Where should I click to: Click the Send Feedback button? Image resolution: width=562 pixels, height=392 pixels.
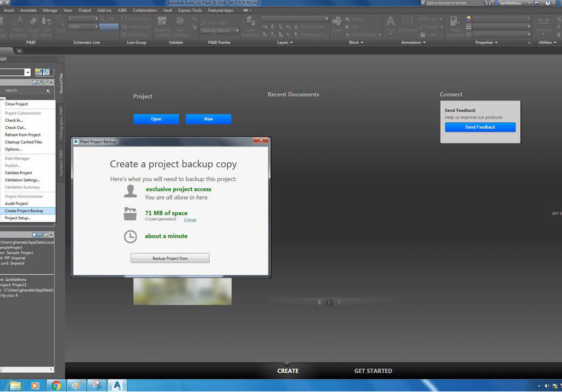coord(480,127)
